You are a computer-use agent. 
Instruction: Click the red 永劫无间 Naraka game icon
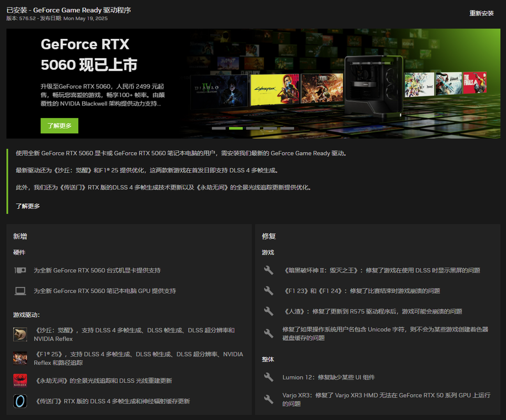pos(20,381)
